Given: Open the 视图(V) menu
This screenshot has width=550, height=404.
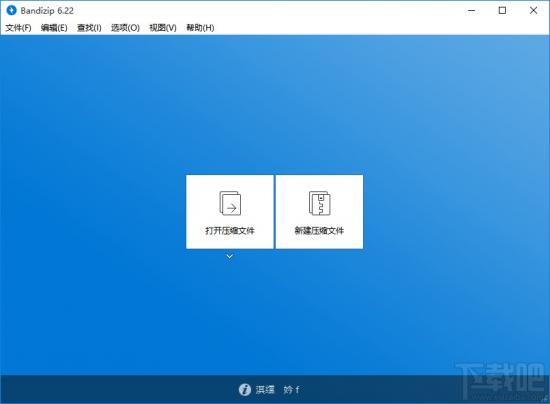Looking at the screenshot, I should [x=163, y=28].
